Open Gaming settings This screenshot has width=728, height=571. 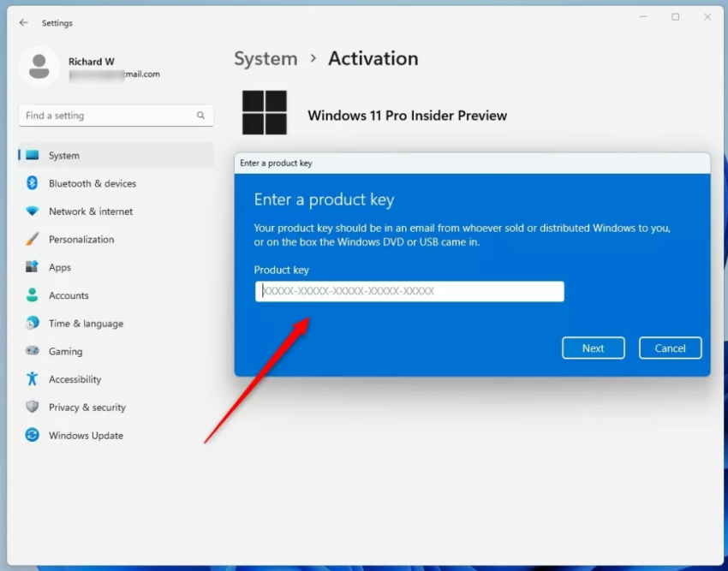click(64, 351)
